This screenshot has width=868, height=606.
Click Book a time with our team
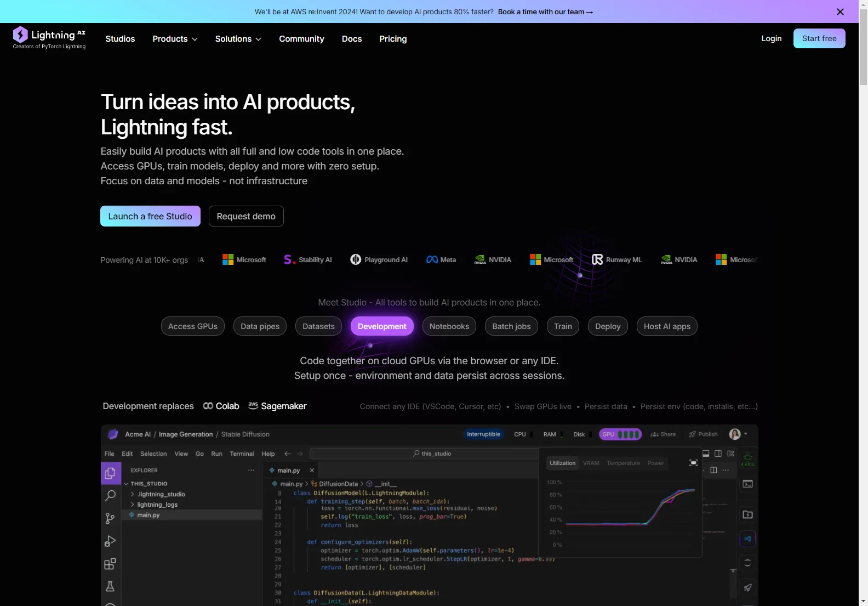pos(545,12)
